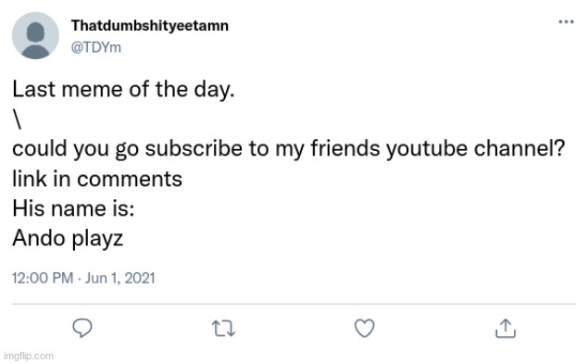Open Thatdumbshityeetamn display name profile link

150,26
